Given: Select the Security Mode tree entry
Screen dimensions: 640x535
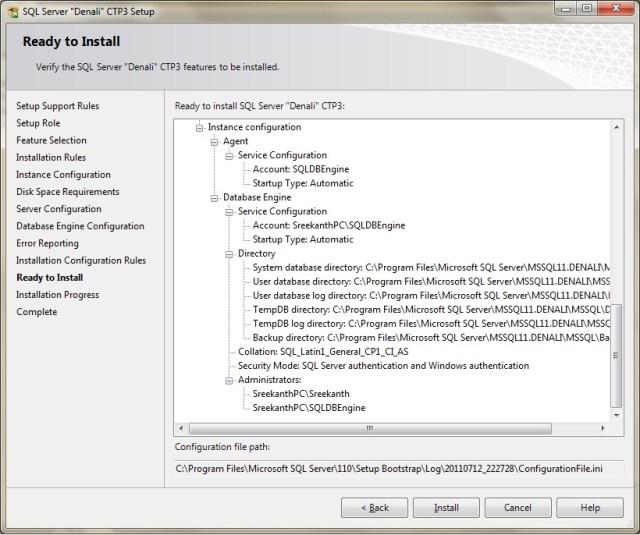Looking at the screenshot, I should [x=383, y=367].
